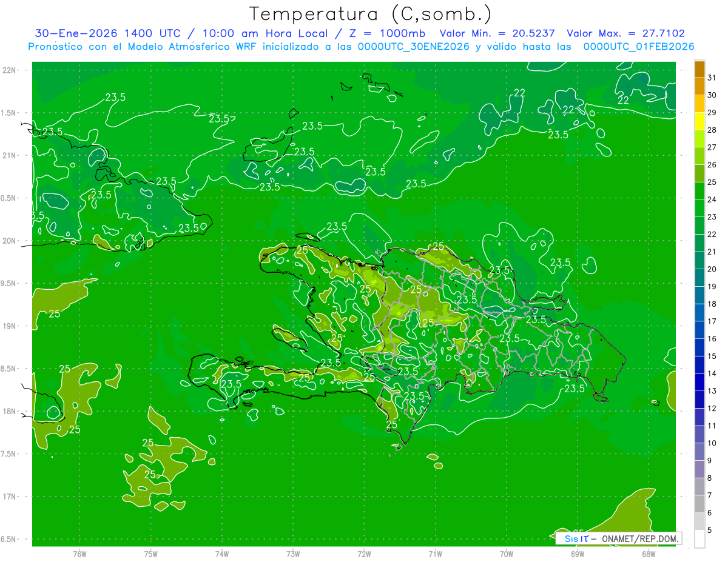Pick the blue legend swatch between 15 and 16
Screen dimensions: 728x562
point(699,347)
